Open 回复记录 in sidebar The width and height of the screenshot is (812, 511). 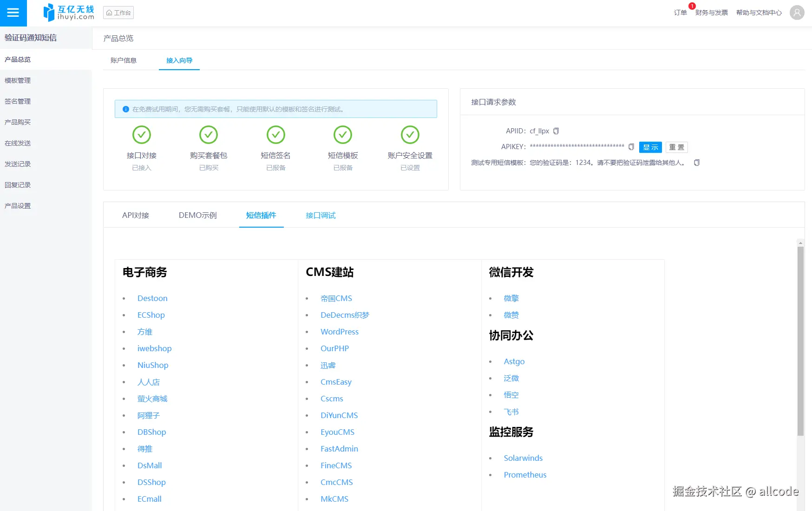(46, 185)
